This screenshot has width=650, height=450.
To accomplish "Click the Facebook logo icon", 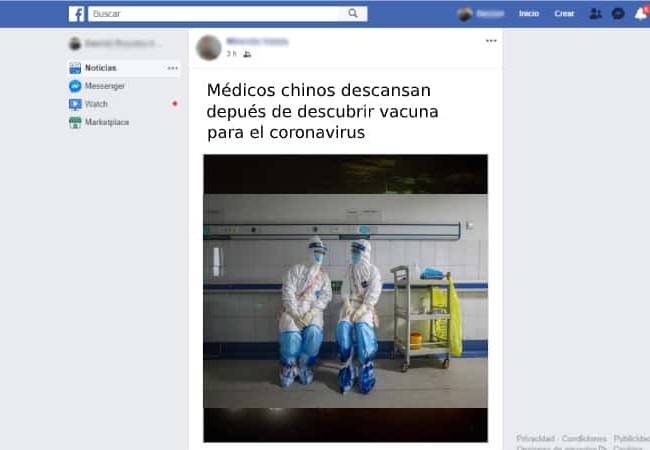I will pyautogui.click(x=76, y=14).
